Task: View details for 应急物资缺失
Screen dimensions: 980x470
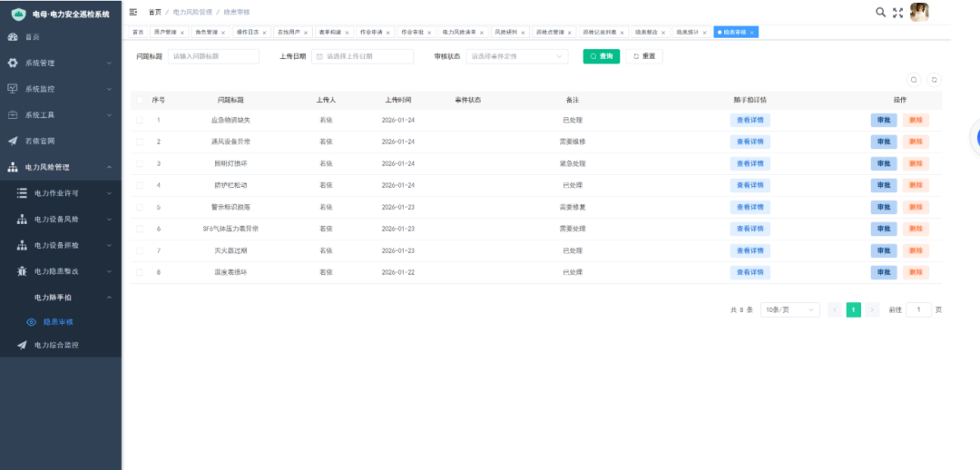Action: 750,120
